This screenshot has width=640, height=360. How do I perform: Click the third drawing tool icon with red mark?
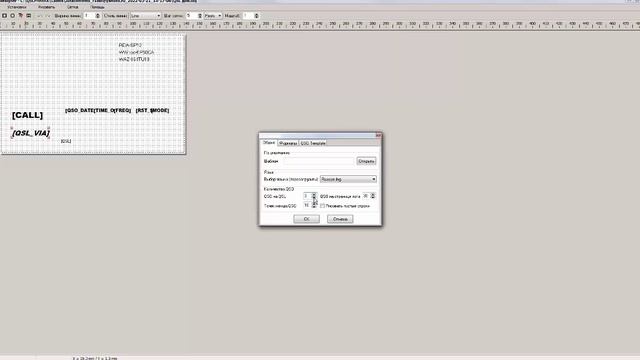point(20,16)
